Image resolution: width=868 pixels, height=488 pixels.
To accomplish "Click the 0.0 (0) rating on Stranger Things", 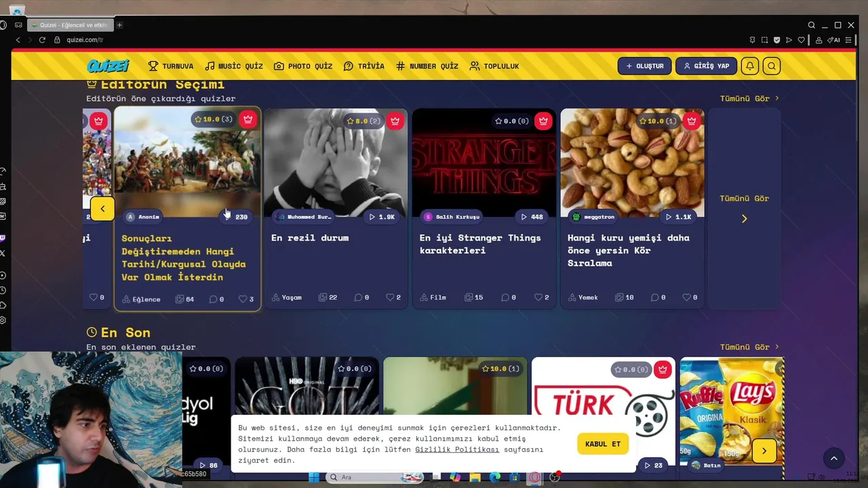I will (x=511, y=121).
